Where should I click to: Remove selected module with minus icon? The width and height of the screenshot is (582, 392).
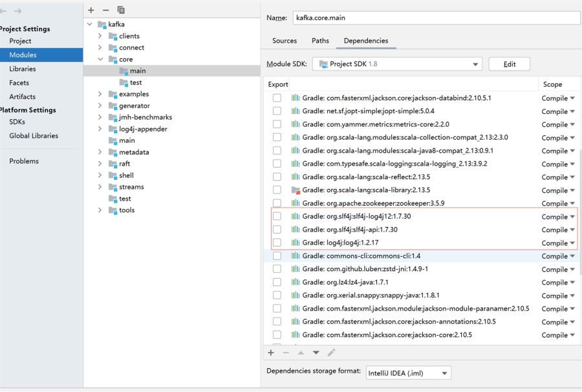(x=106, y=10)
